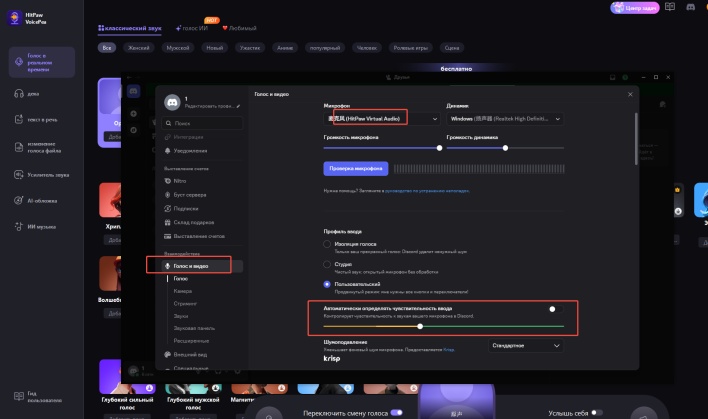Select the Female filter chip

coord(139,47)
